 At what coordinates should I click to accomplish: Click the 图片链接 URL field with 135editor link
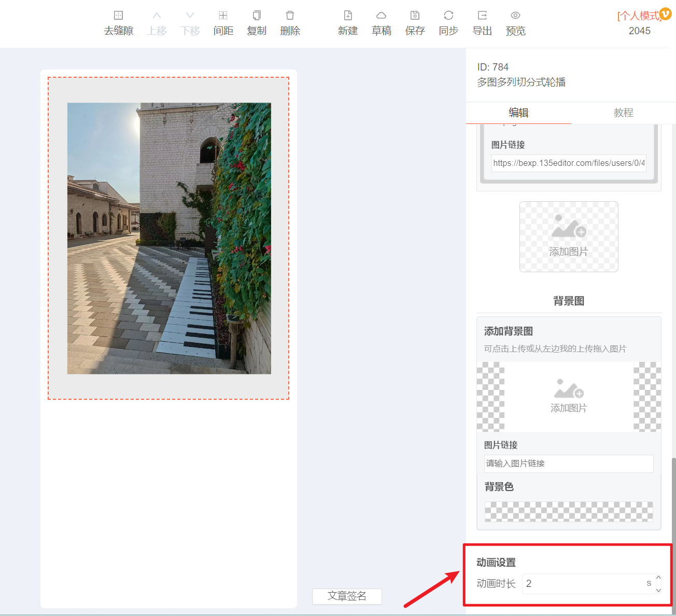pyautogui.click(x=569, y=163)
